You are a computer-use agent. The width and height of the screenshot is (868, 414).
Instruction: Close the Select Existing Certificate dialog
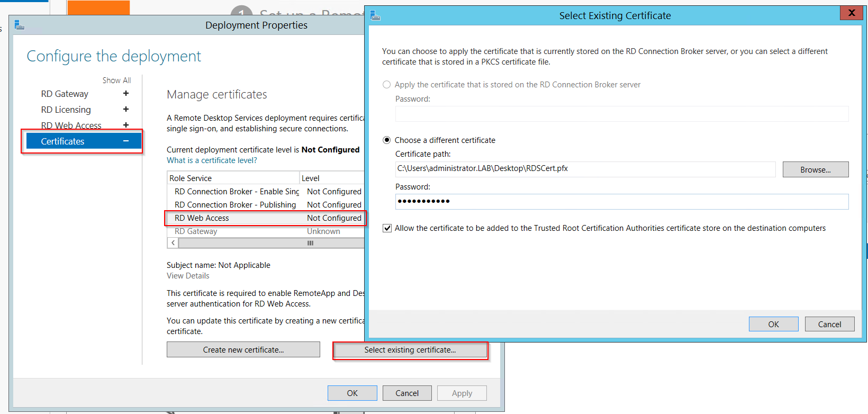[851, 13]
